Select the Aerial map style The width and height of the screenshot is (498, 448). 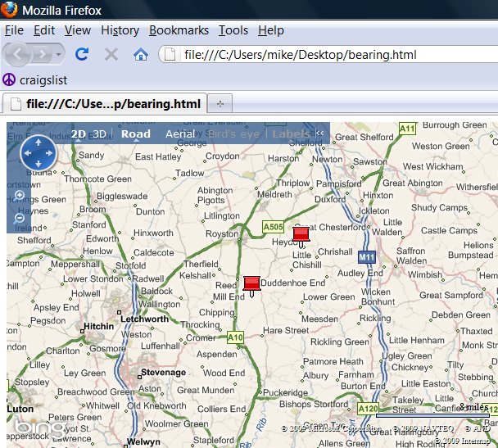[180, 133]
